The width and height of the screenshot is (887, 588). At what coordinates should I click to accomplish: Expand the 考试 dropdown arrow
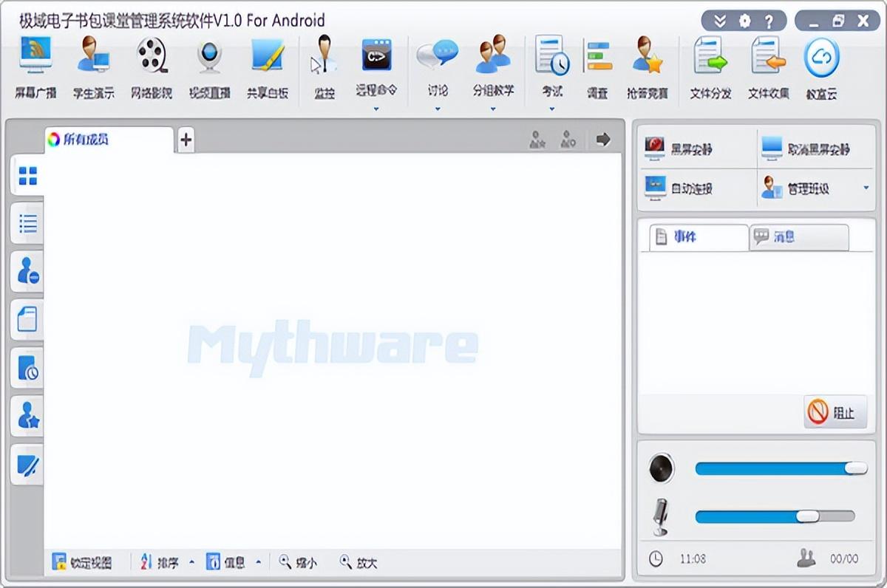552,109
